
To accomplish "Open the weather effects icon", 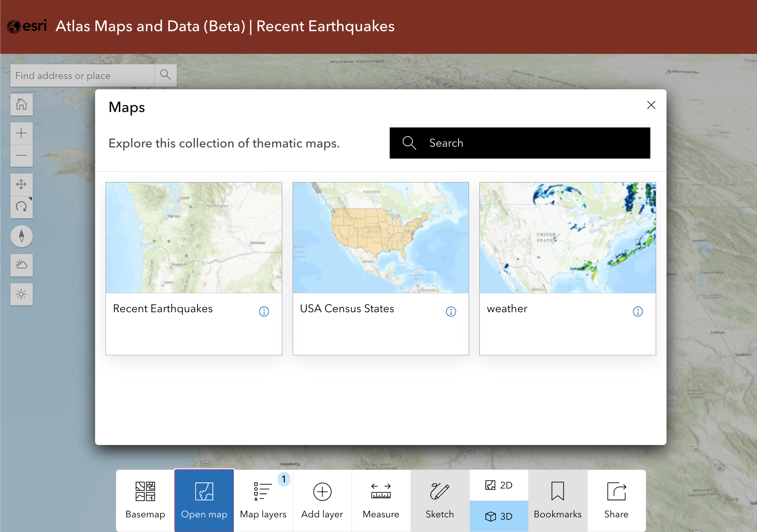I will [22, 265].
